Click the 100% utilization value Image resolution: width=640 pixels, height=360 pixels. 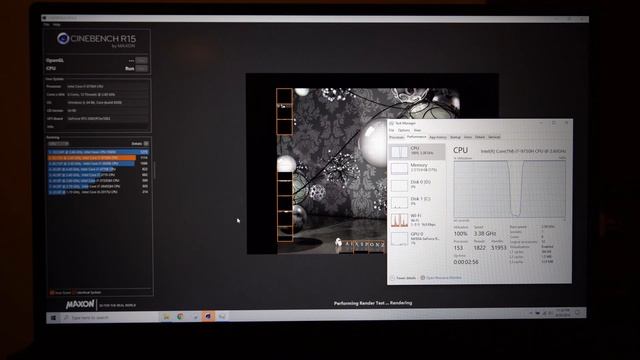pyautogui.click(x=460, y=234)
